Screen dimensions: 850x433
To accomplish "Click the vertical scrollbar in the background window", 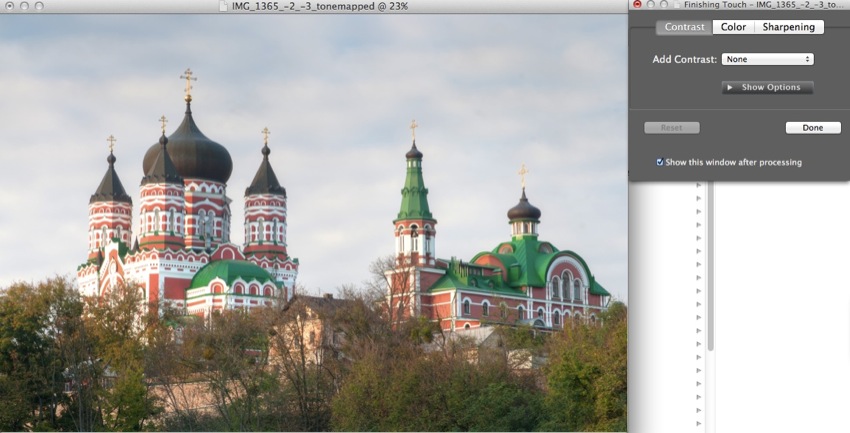I will coord(710,266).
